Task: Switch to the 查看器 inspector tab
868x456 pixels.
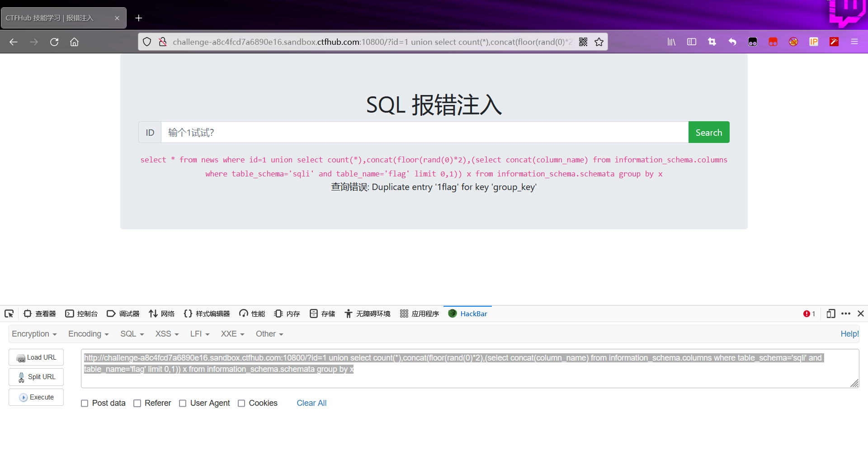Action: (x=40, y=313)
